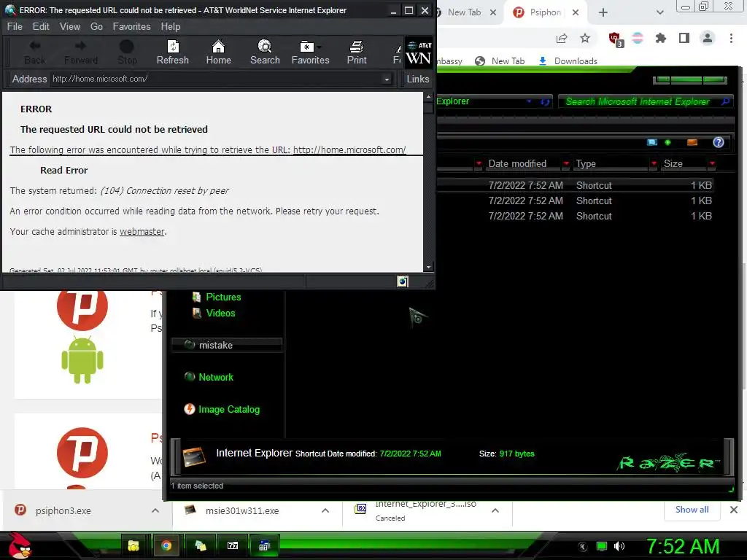The image size is (747, 560).
Task: Open Chrome Extensions puzzle icon
Action: (x=661, y=38)
